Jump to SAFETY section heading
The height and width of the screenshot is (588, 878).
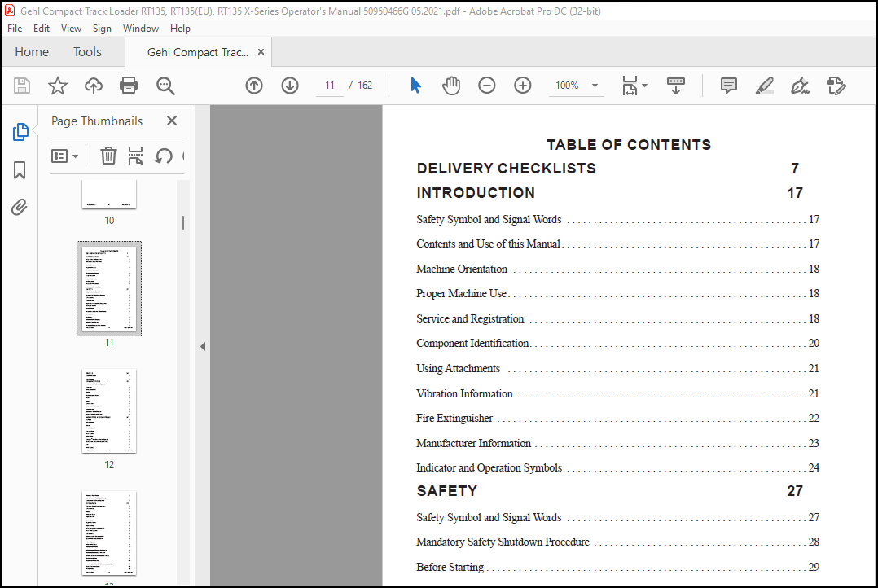(x=447, y=491)
